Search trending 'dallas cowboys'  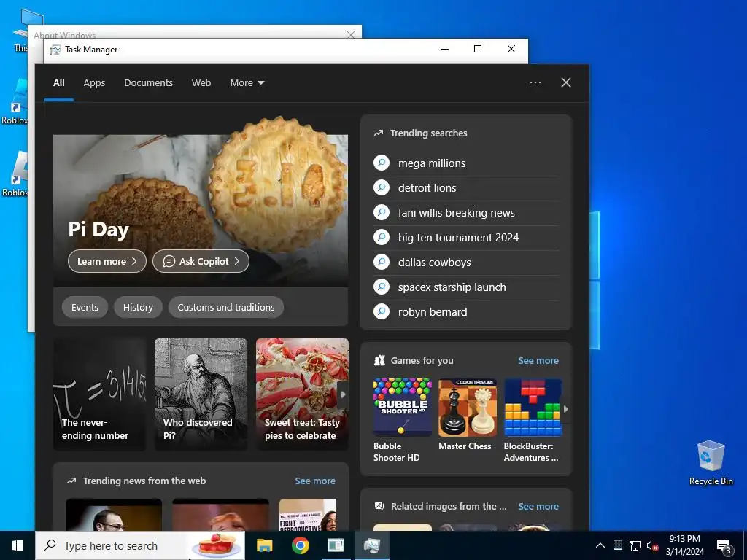click(x=435, y=262)
